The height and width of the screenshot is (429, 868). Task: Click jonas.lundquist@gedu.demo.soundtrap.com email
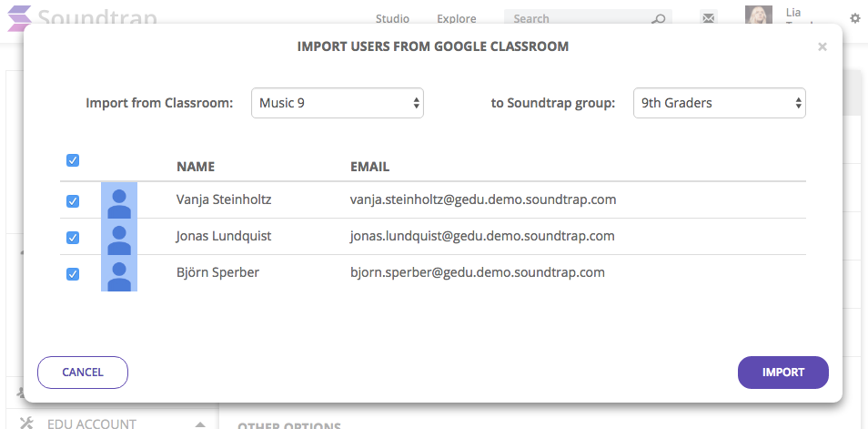tap(482, 236)
